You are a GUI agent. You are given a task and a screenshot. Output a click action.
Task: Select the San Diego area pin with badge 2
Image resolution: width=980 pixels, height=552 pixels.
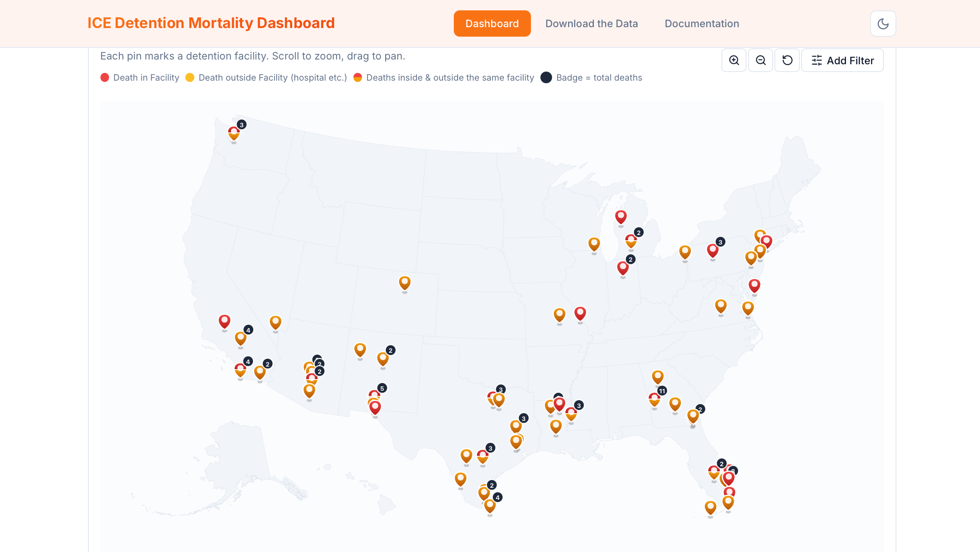[x=259, y=373]
